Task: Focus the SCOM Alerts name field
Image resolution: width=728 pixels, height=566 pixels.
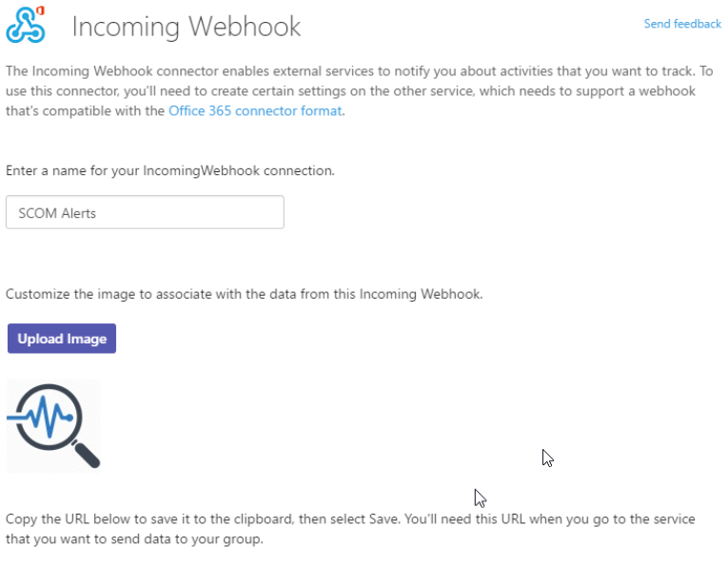Action: pyautogui.click(x=145, y=212)
